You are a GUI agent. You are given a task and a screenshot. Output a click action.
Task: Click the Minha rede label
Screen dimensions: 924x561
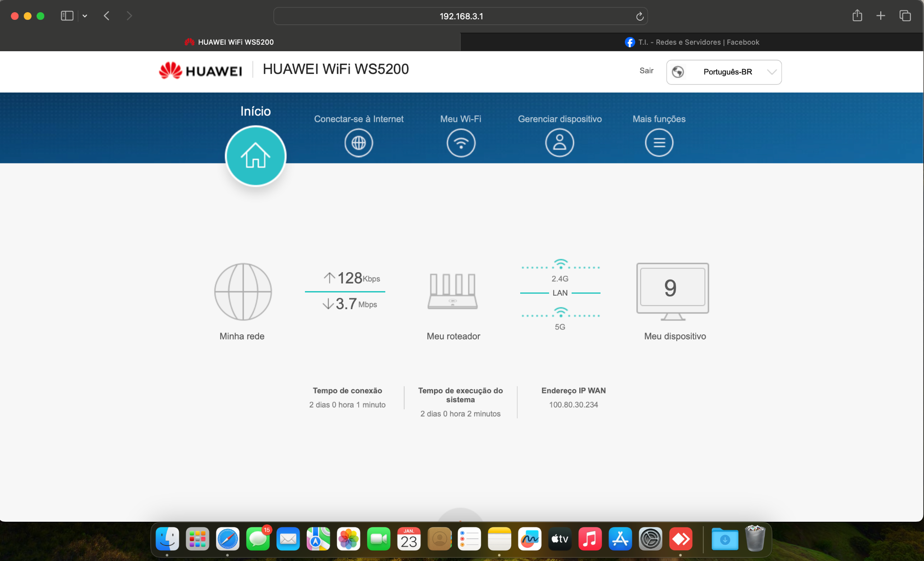[x=242, y=336]
